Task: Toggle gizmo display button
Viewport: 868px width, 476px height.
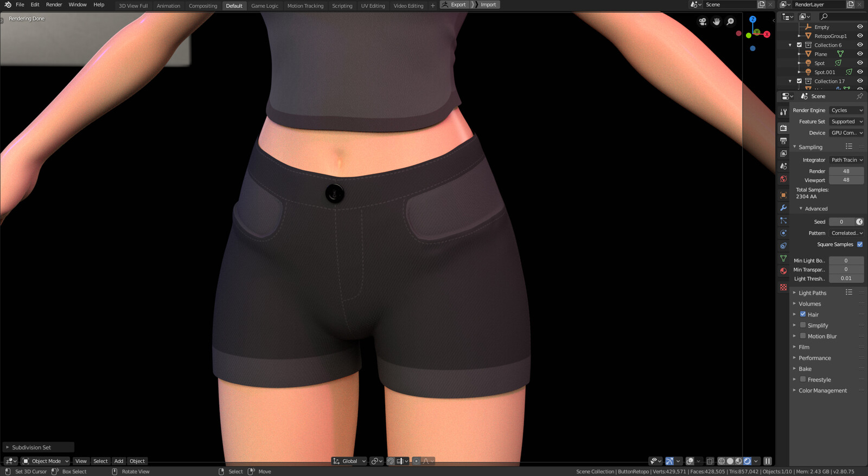Action: [669, 461]
